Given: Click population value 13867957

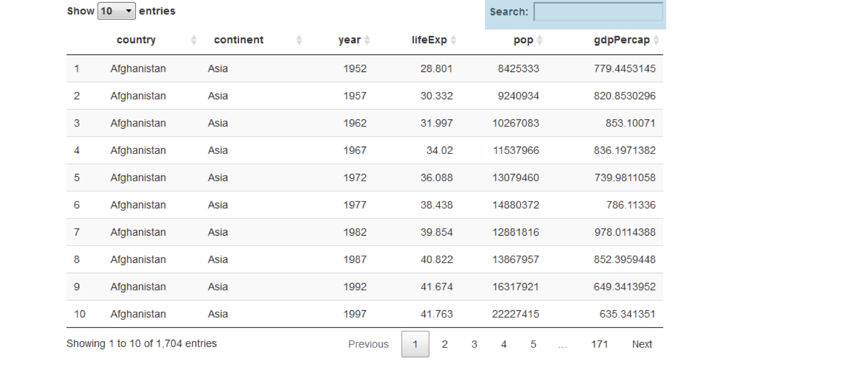Looking at the screenshot, I should 516,259.
